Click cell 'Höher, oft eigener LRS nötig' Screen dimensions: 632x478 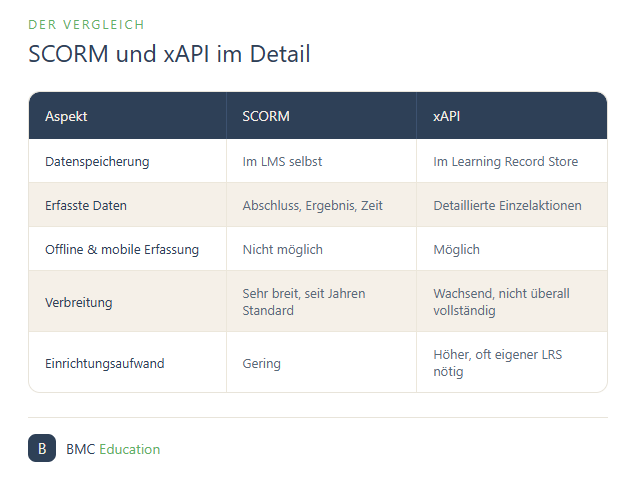click(511, 363)
